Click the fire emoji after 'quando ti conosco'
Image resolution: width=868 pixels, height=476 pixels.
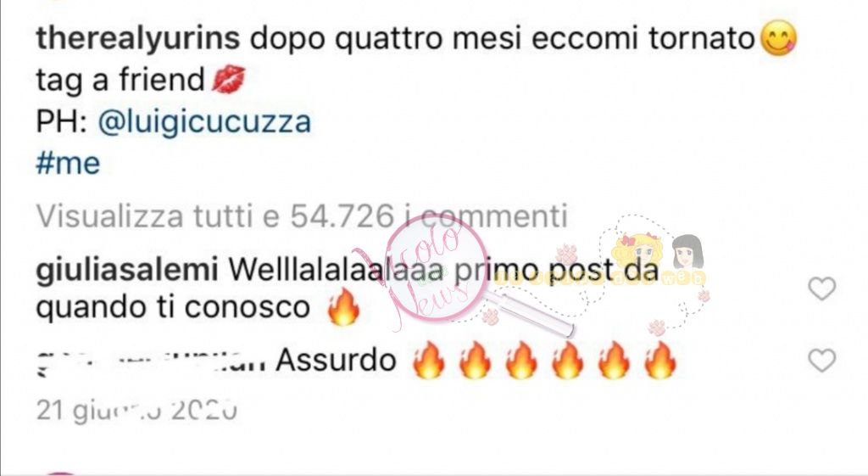[x=344, y=306]
